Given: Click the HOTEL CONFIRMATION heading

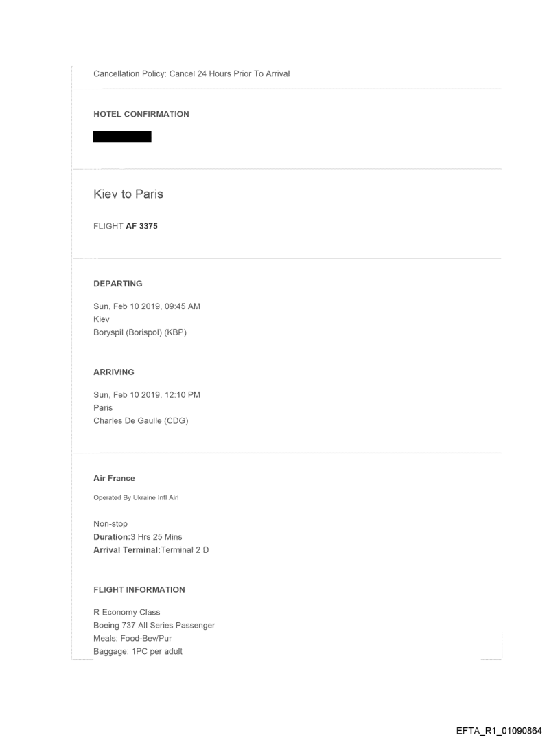Looking at the screenshot, I should (141, 114).
